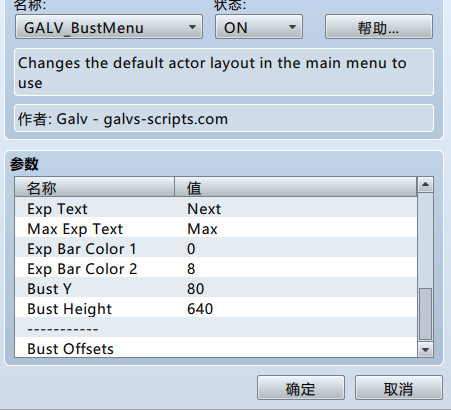Click the 名称 column header
Screen dimensions: 451x410
click(x=95, y=187)
